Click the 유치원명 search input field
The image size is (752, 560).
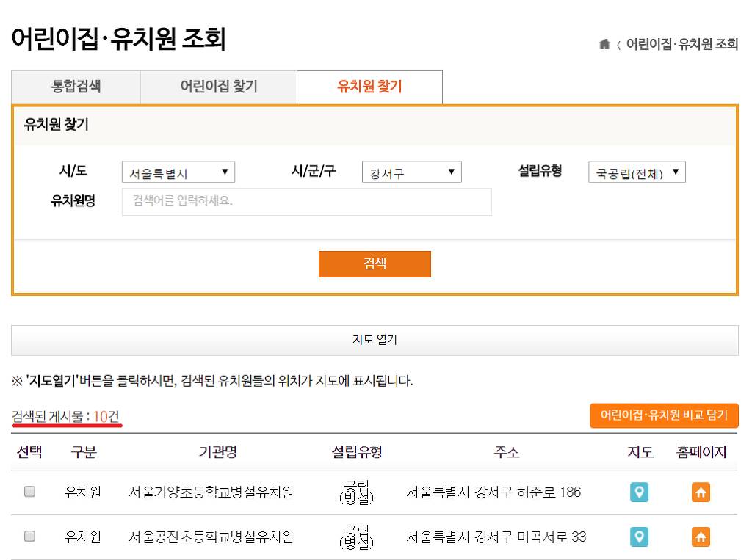coord(306,201)
